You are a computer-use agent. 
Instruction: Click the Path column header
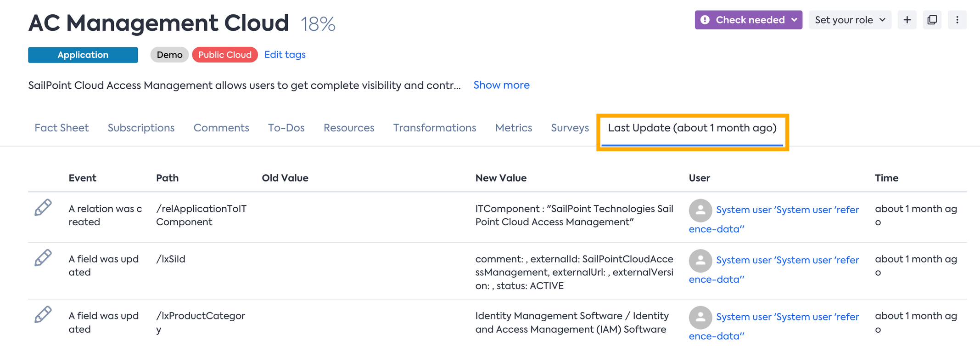(167, 178)
